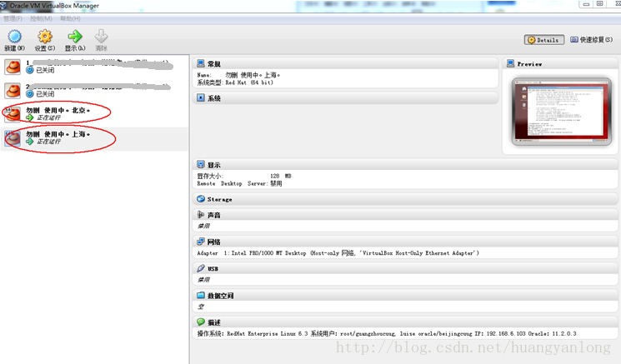Collapse the Preview section header
The image size is (621, 364).
click(x=560, y=63)
